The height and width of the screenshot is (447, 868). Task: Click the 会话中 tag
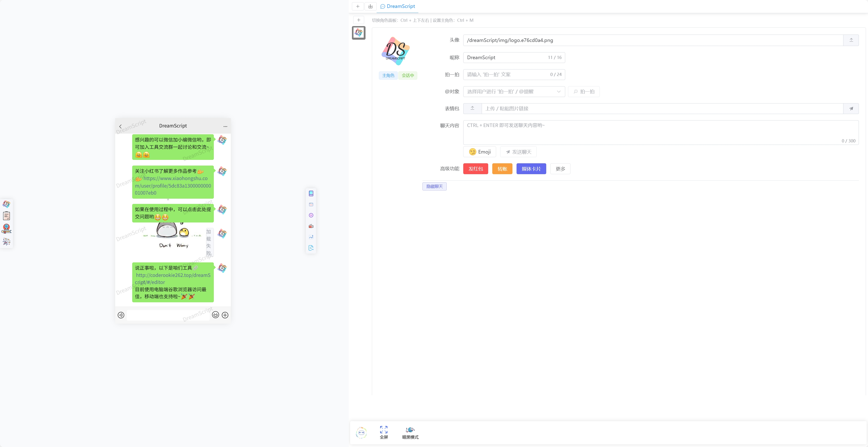point(408,76)
